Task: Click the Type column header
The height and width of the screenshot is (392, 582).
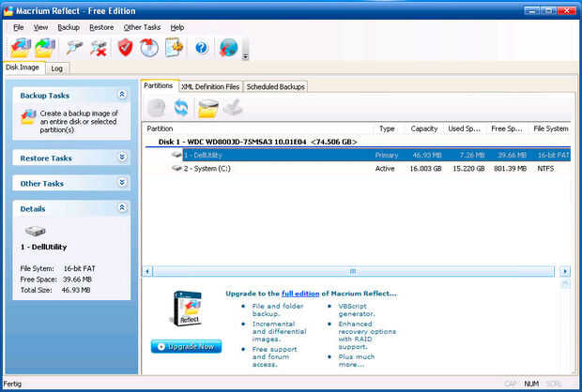Action: pos(387,128)
